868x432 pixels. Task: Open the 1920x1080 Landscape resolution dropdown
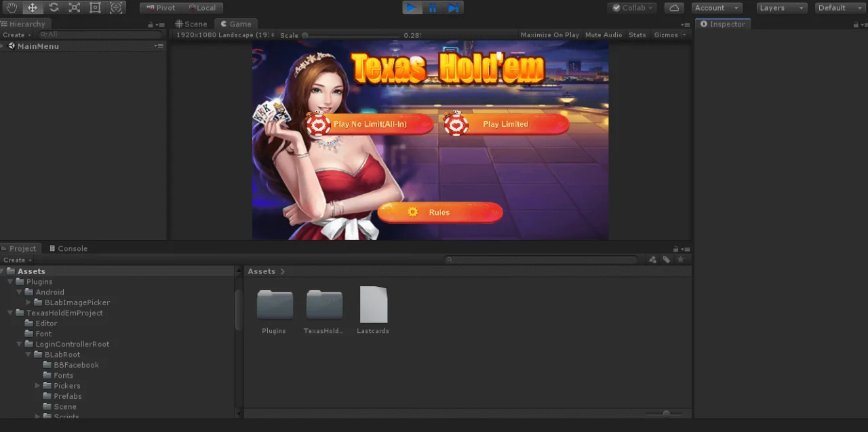pos(224,35)
